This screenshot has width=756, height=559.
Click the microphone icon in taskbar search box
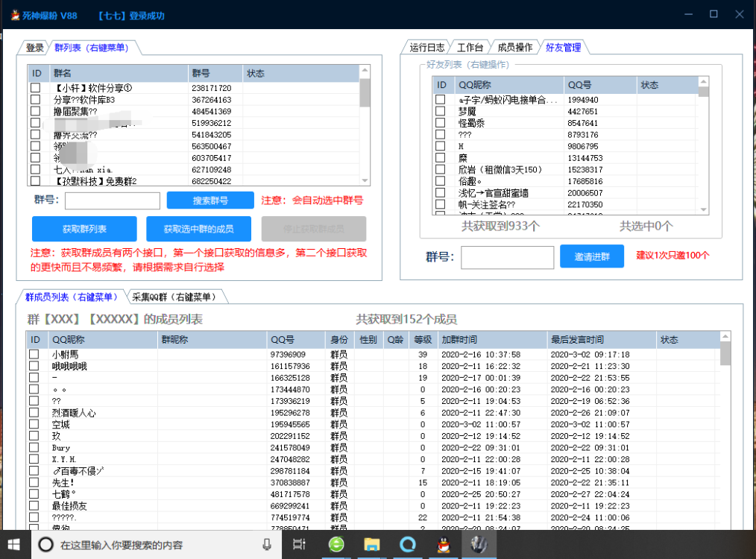click(x=268, y=545)
